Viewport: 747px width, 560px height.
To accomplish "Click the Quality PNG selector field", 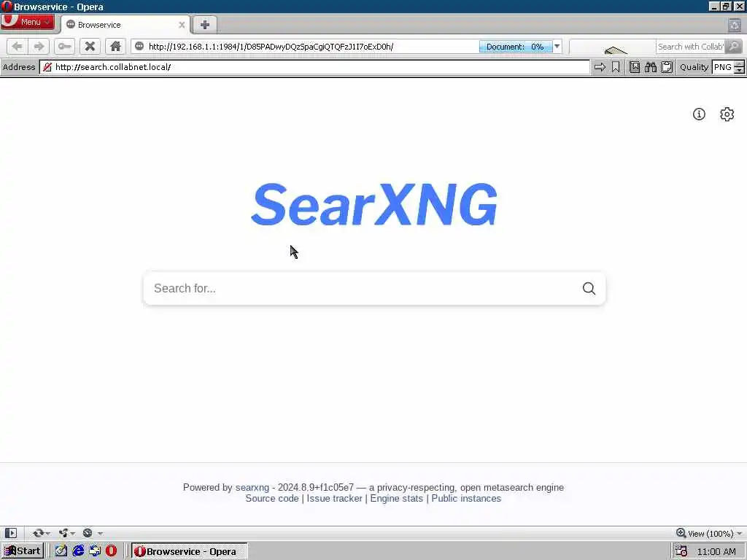I will coord(723,67).
